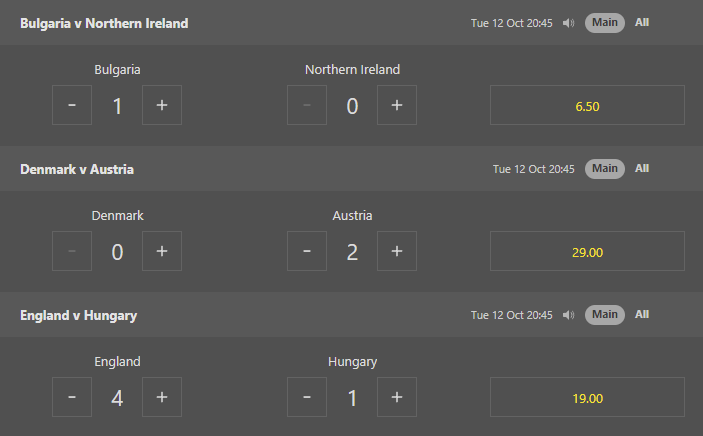Increase Bulgaria's score with plus button
This screenshot has width=703, height=436.
[162, 105]
